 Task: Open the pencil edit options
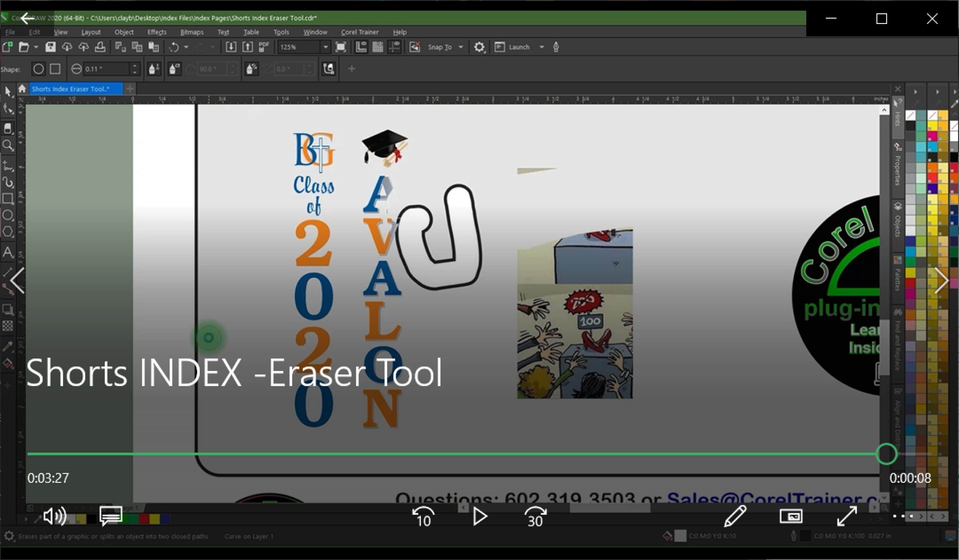tap(735, 516)
